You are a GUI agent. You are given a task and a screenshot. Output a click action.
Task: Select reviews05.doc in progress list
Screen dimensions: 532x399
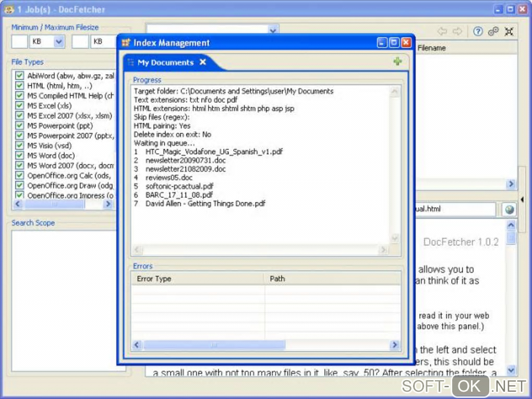[x=168, y=177]
